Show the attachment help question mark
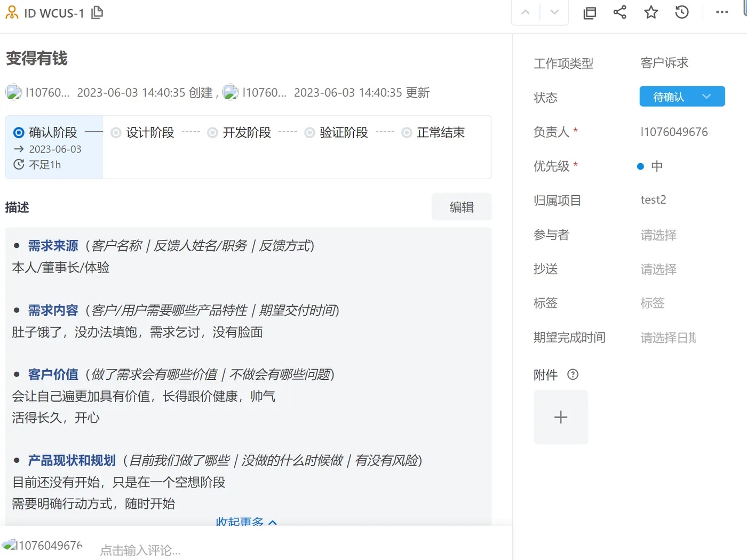Image resolution: width=747 pixels, height=560 pixels. pos(573,374)
